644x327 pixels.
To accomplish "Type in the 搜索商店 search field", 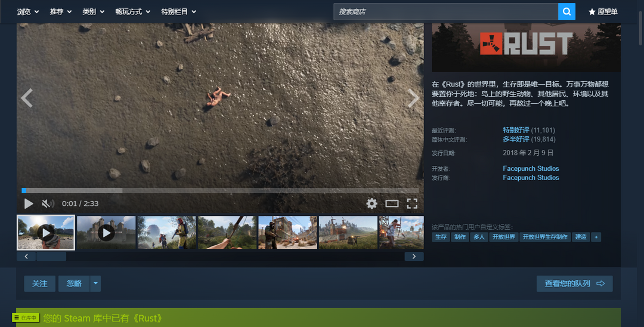I will [x=445, y=11].
